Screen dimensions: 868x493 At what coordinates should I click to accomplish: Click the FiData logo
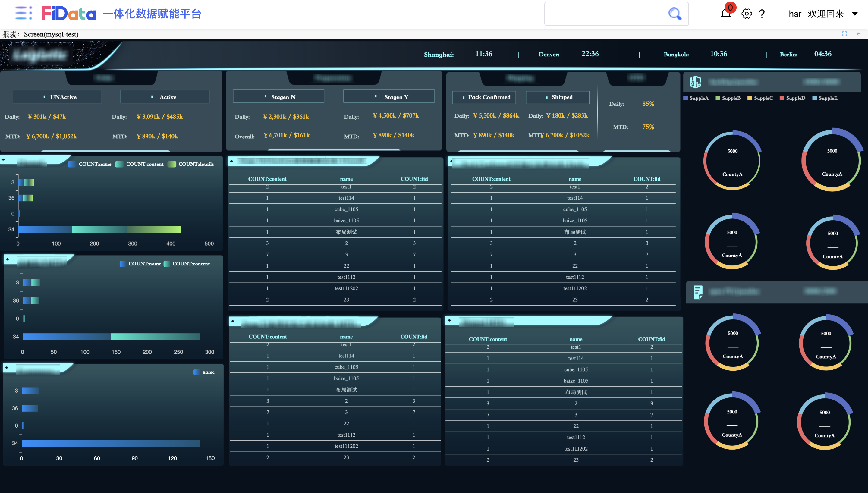tap(69, 14)
